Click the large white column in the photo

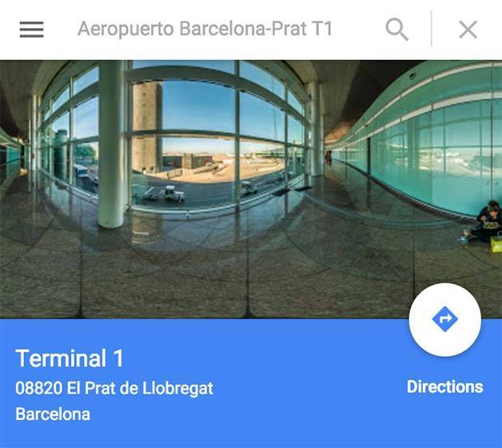coord(111,144)
